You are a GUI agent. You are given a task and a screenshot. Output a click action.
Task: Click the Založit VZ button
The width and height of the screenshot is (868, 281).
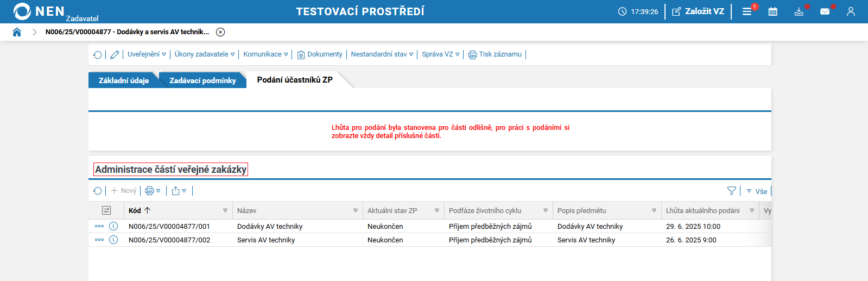click(698, 11)
